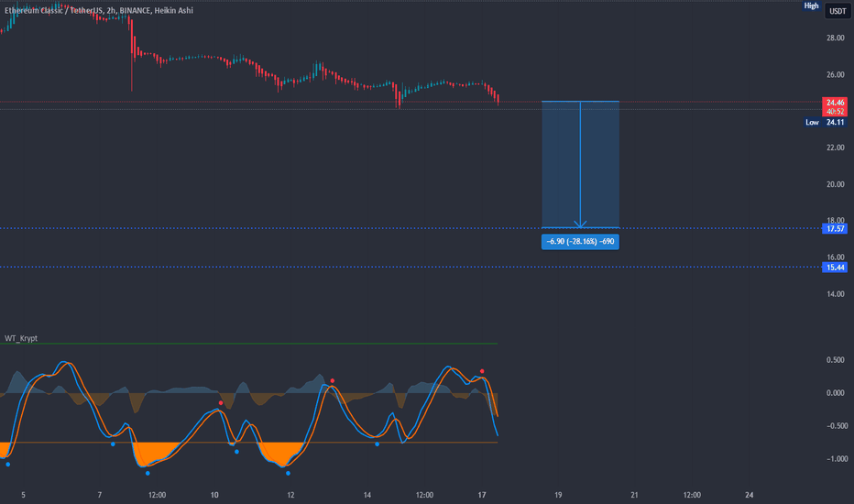Screen dimensions: 854x504
Task: Click the 22.00 price axis label
Action: point(835,148)
